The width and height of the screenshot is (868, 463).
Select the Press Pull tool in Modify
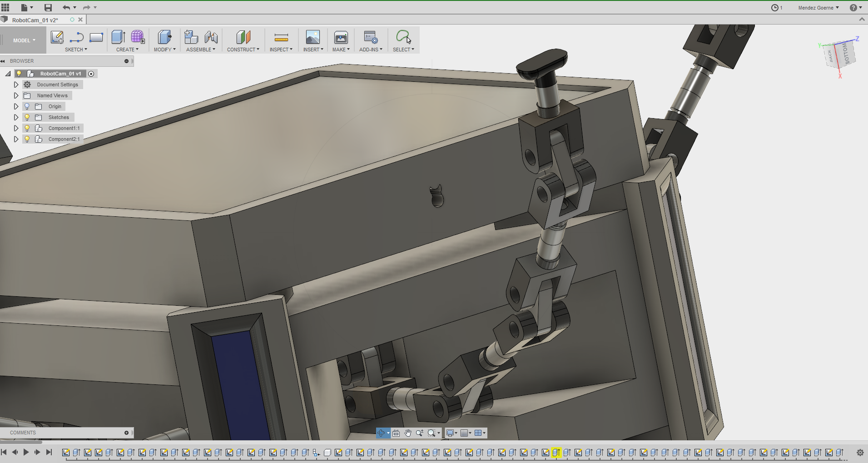tap(164, 37)
